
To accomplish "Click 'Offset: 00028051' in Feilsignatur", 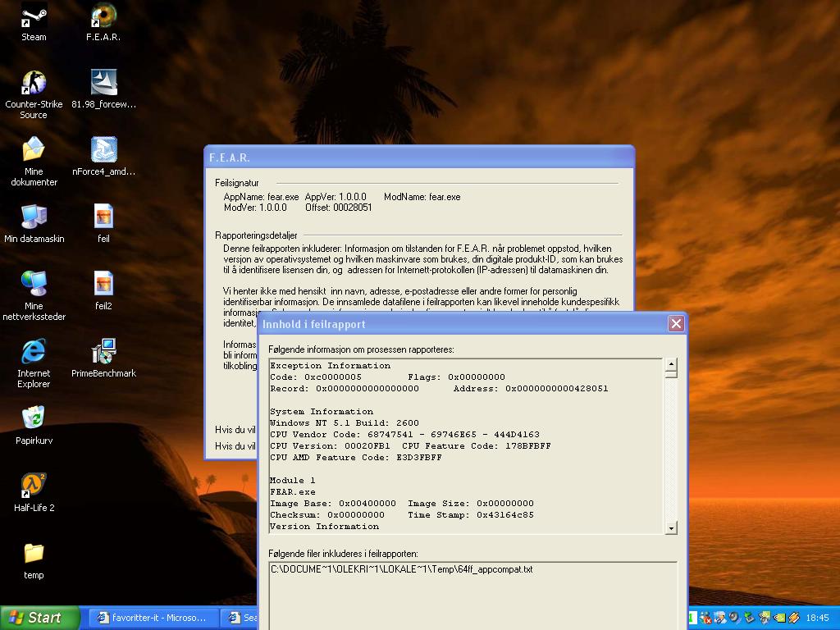I will [x=339, y=208].
